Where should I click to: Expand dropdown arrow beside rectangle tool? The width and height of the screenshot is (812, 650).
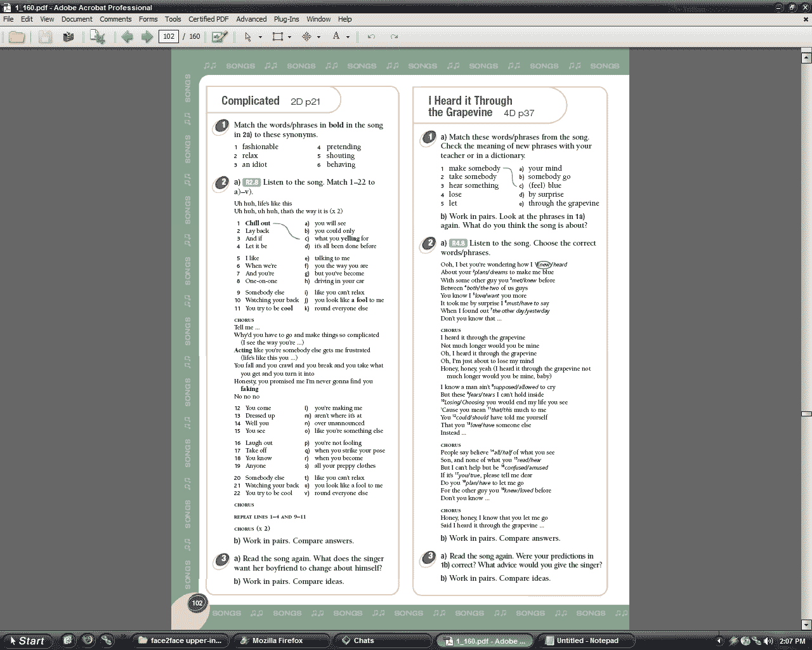tap(289, 37)
